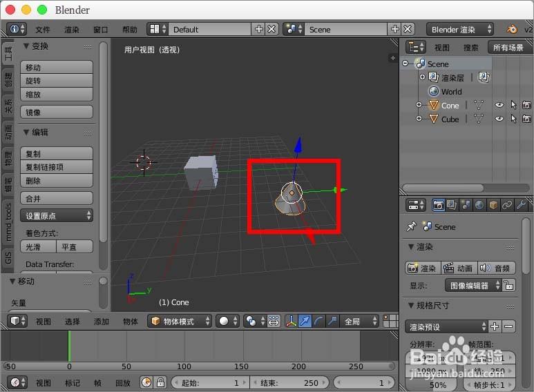Open the Blender render engine dropdown
Image resolution: width=534 pixels, height=392 pixels.
(x=460, y=30)
